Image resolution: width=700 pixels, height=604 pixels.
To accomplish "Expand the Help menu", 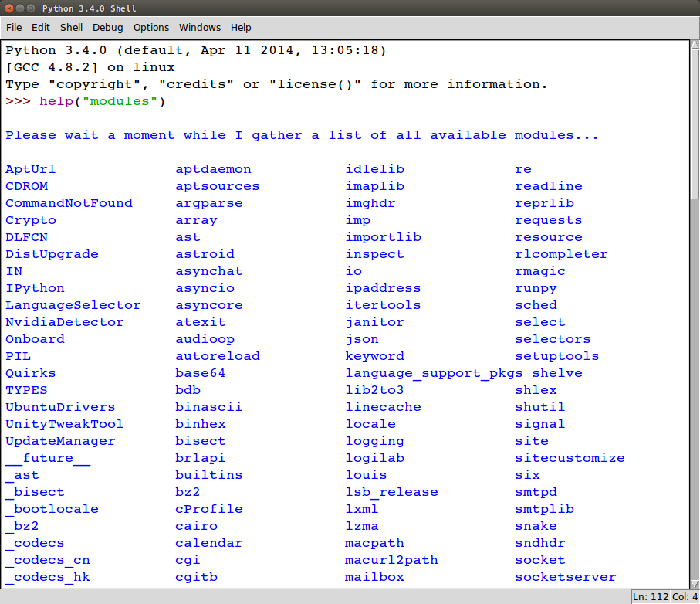I will coord(241,28).
